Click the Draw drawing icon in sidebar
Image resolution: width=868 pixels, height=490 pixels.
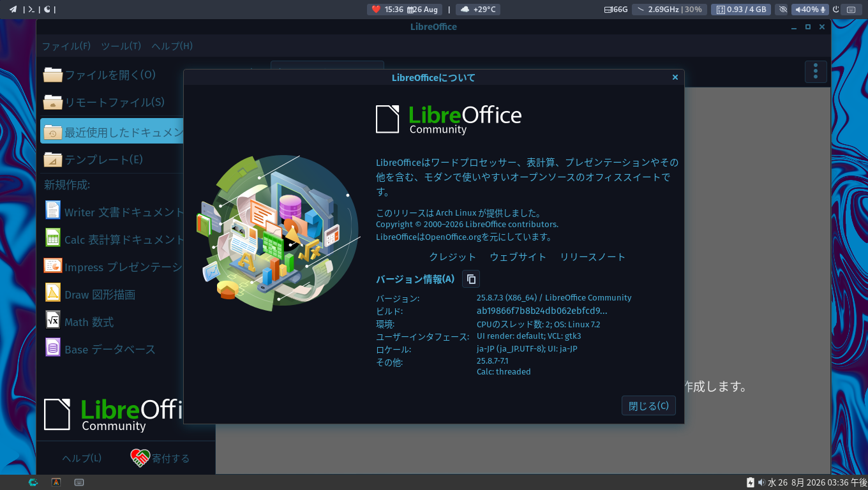coord(53,292)
